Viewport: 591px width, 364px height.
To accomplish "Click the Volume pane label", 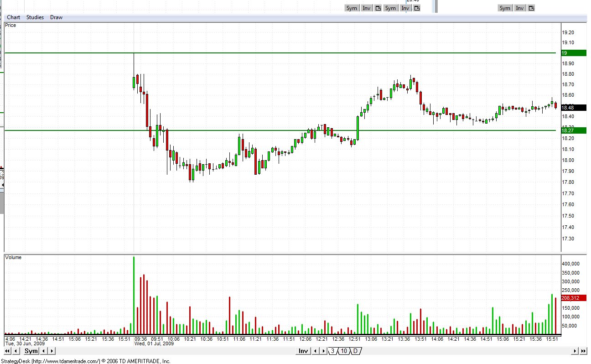I will point(13,257).
